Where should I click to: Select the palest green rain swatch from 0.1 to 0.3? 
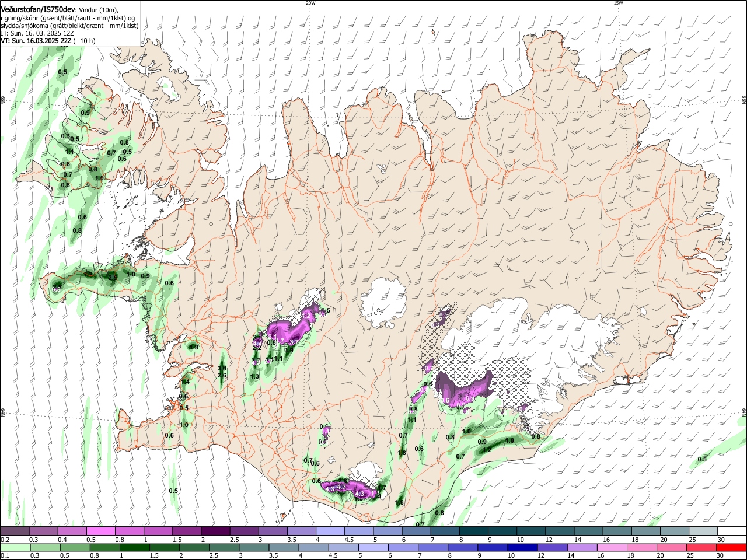(15, 547)
